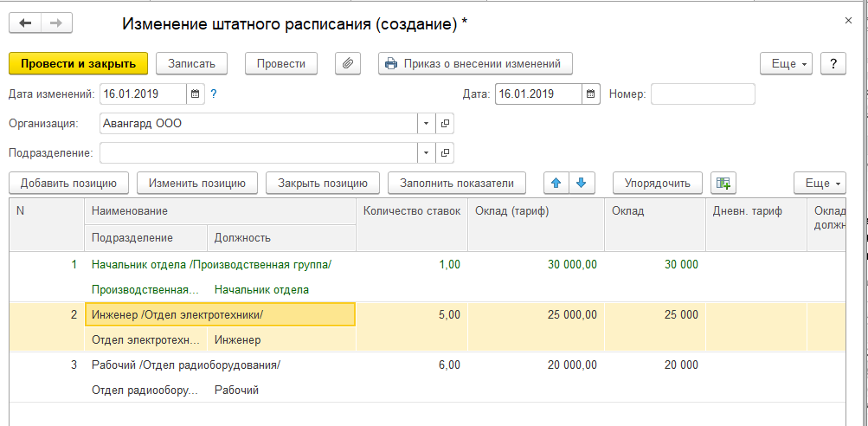The image size is (868, 426).
Task: Open calendar for Дата изменений field
Action: (x=195, y=94)
